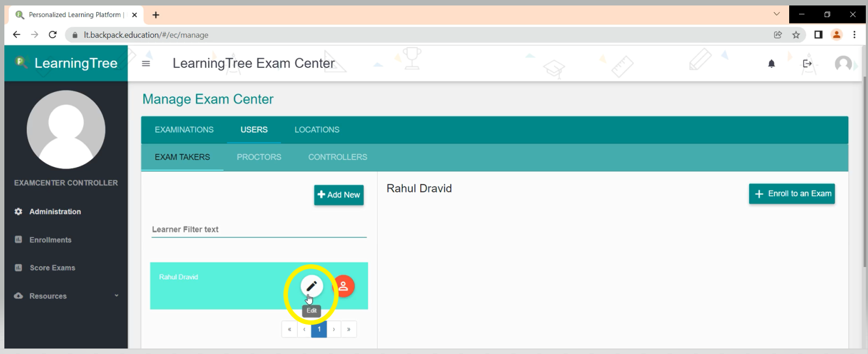Open Score Exams in the sidebar
This screenshot has height=354, width=868.
coord(52,268)
